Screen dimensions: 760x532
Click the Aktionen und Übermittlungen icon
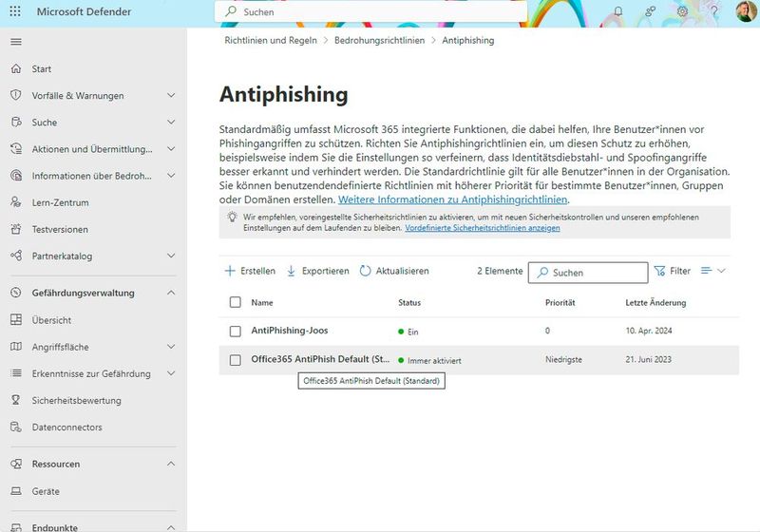(16, 149)
